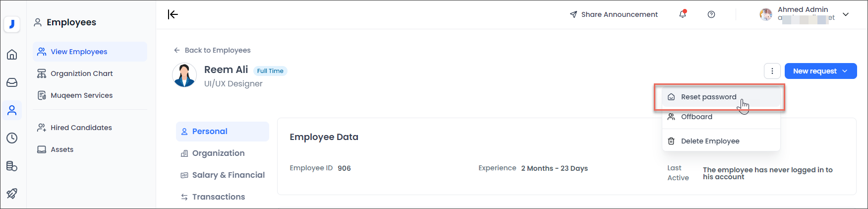Viewport: 868px width, 209px height.
Task: Open the Salary & Financial tab
Action: pyautogui.click(x=228, y=175)
